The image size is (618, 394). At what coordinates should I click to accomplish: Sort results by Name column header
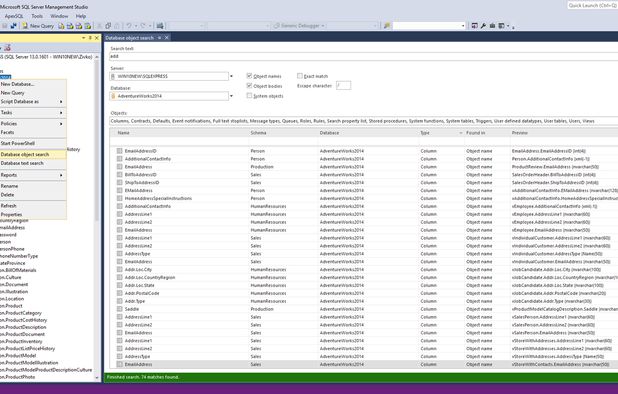(x=179, y=133)
